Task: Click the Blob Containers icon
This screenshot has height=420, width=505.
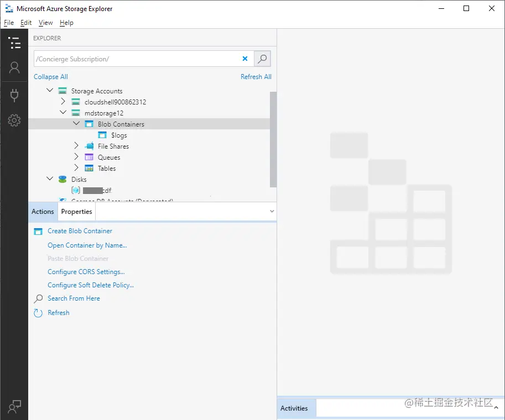Action: tap(89, 124)
